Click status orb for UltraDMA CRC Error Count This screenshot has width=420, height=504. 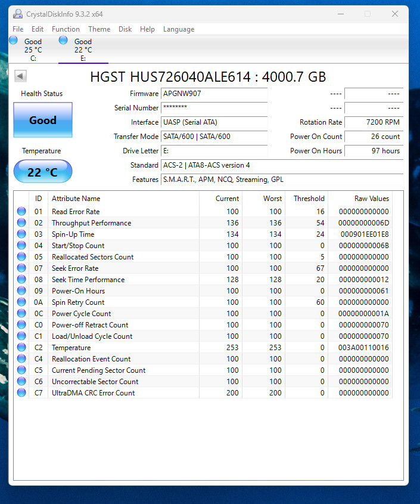[21, 392]
